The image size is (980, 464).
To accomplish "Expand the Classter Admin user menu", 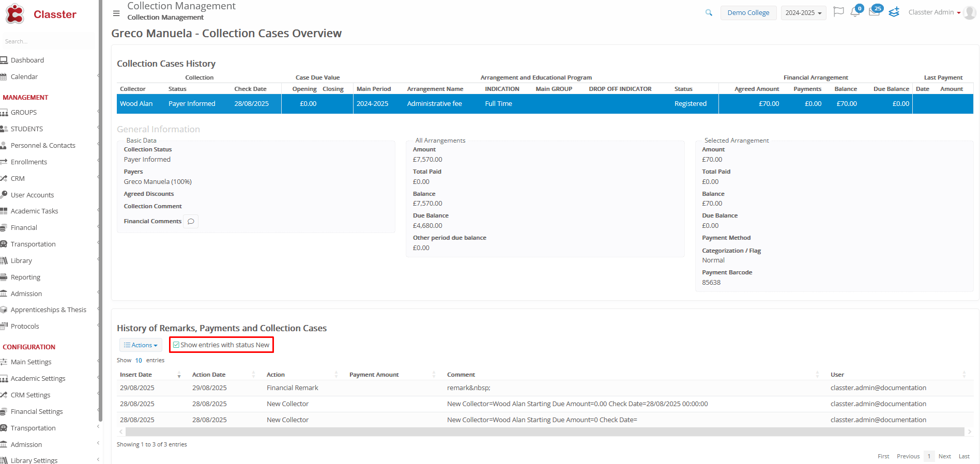I will point(934,12).
